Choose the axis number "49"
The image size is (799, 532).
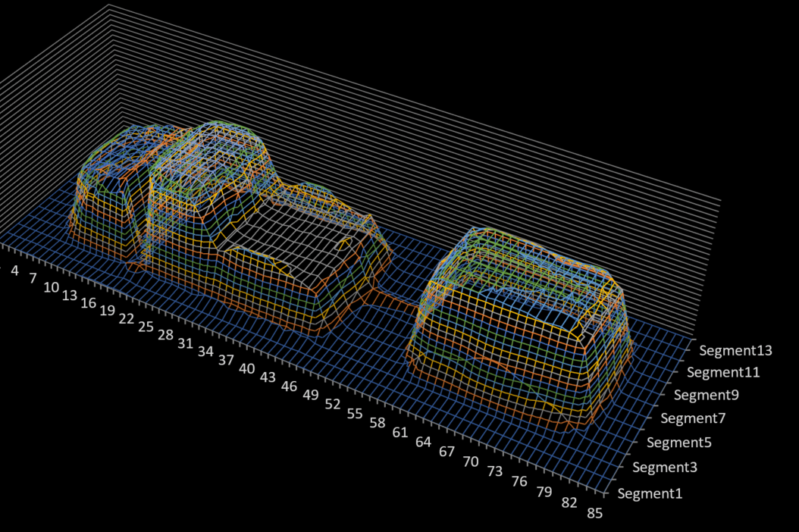coord(310,394)
